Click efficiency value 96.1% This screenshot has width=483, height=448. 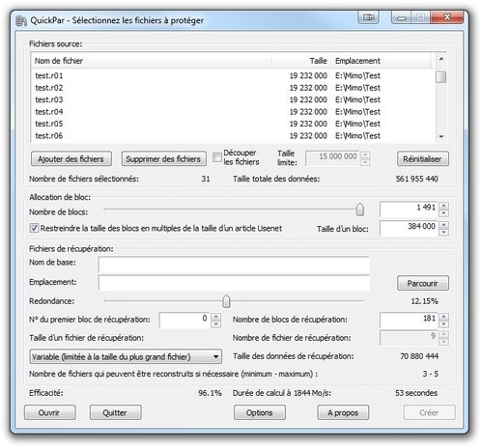click(x=210, y=393)
